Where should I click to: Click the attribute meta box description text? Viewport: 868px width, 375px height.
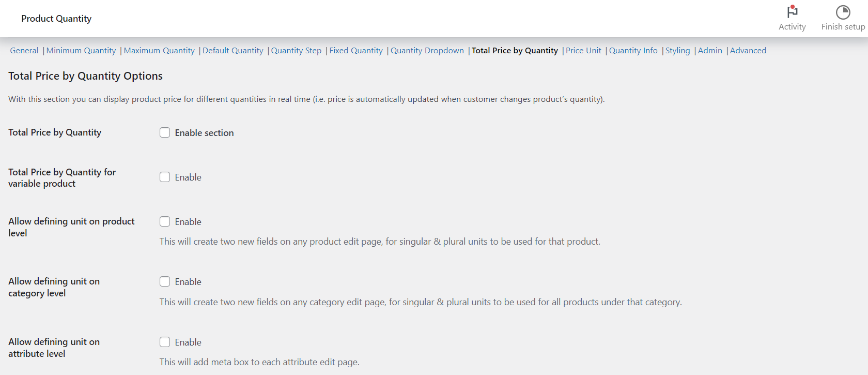[259, 362]
